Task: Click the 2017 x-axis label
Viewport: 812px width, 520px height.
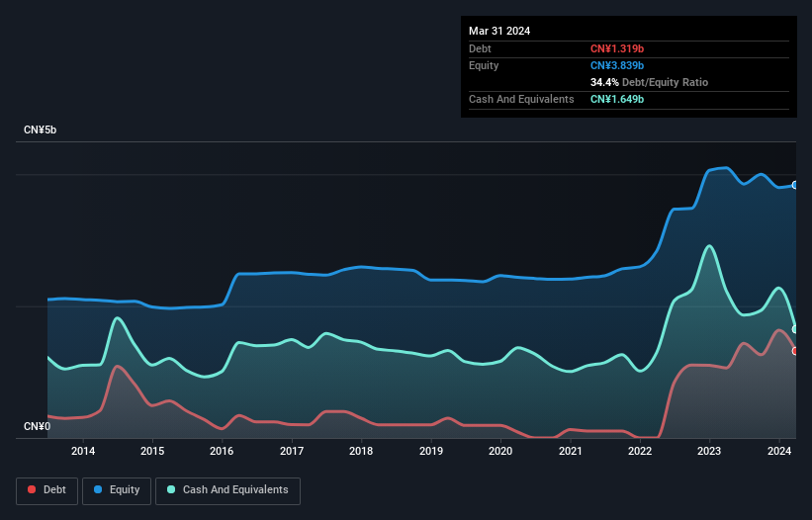Action: pyautogui.click(x=292, y=451)
